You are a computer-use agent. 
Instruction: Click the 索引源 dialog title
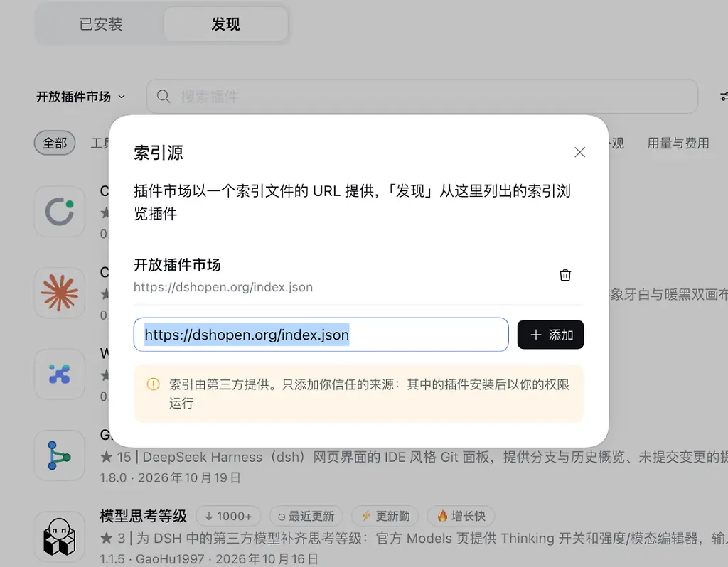click(x=159, y=153)
